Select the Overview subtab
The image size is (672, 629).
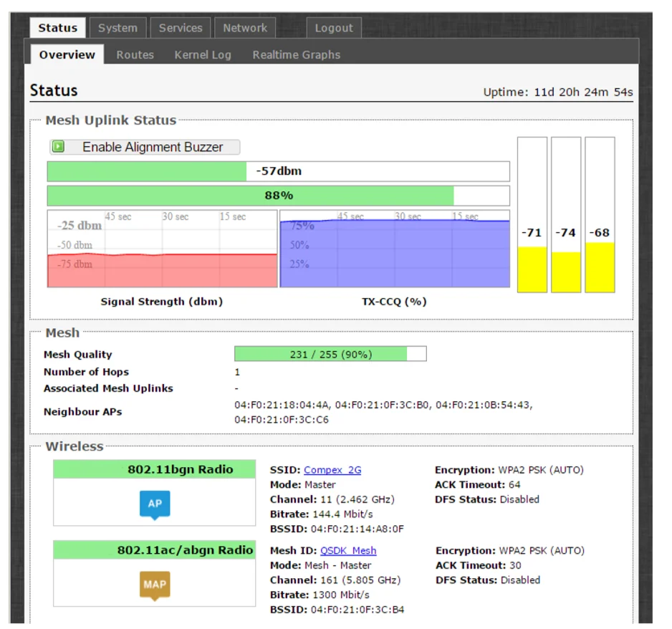tap(67, 54)
